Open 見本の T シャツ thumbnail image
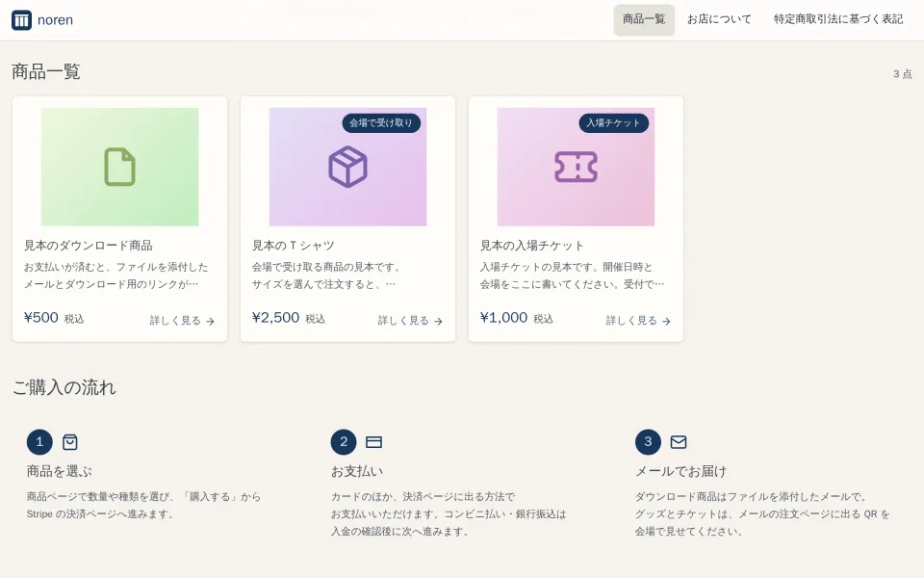Screen dimensions: 924x578 347,167
